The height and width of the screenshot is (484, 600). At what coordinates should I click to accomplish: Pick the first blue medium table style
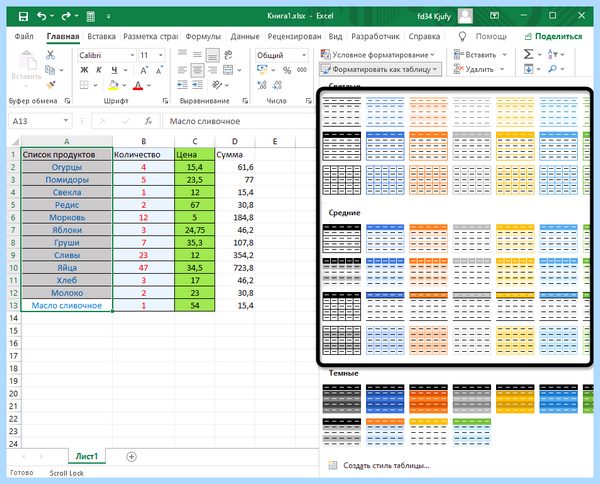(x=385, y=239)
